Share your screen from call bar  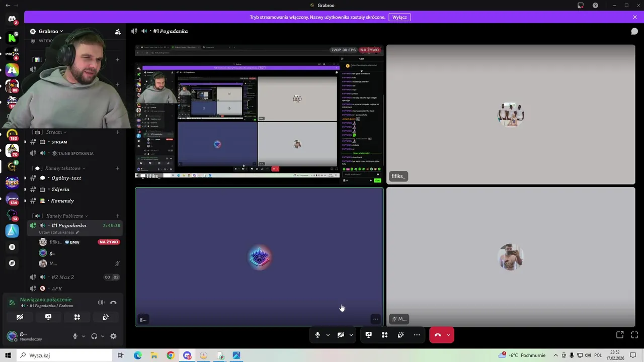pyautogui.click(x=369, y=335)
